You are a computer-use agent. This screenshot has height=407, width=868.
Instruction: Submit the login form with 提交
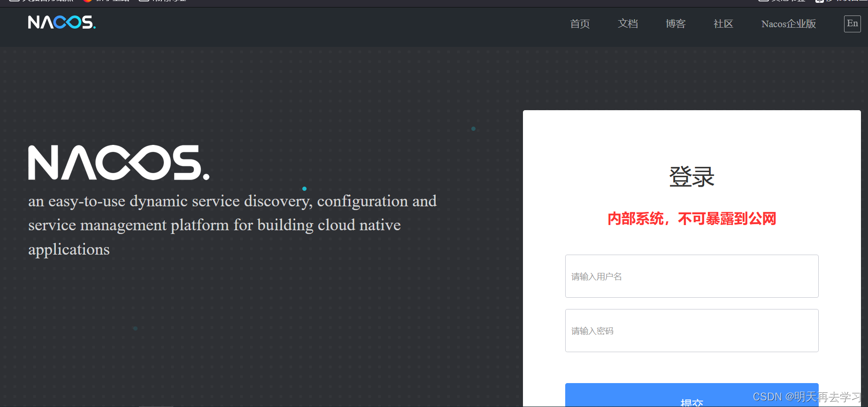coord(692,395)
